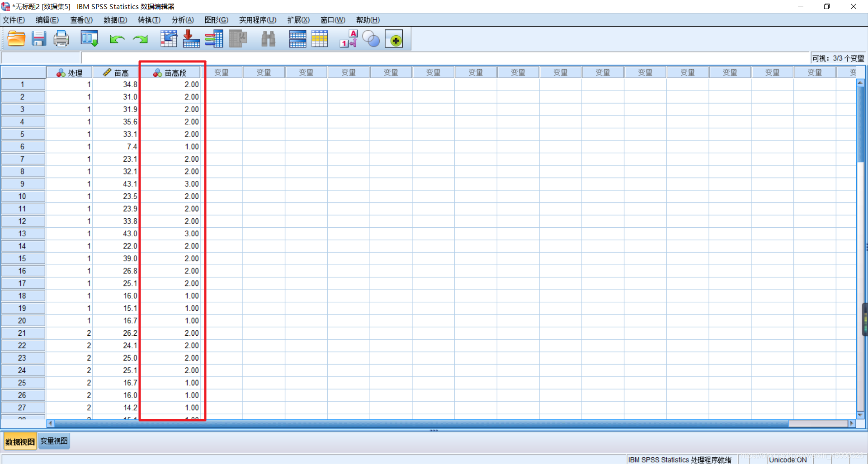This screenshot has width=868, height=464.
Task: Select the 苗高 column header
Action: [x=116, y=73]
